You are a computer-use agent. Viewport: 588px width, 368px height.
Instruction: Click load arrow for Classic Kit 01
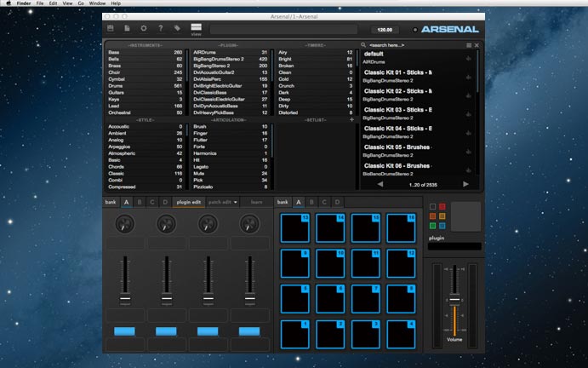point(468,77)
